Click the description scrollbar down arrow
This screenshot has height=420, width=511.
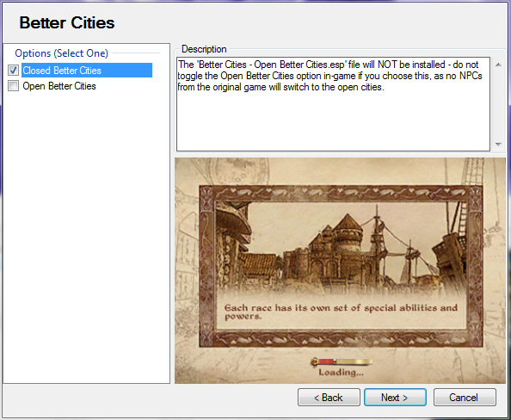pos(498,144)
